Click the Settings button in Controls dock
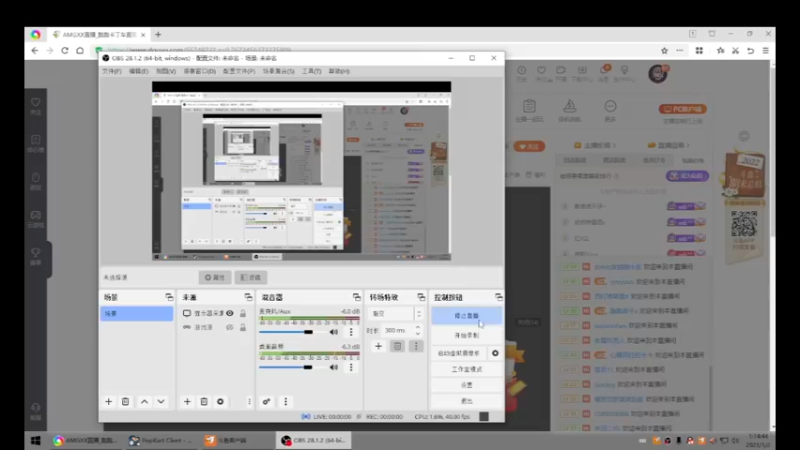This screenshot has width=800, height=450. (466, 385)
